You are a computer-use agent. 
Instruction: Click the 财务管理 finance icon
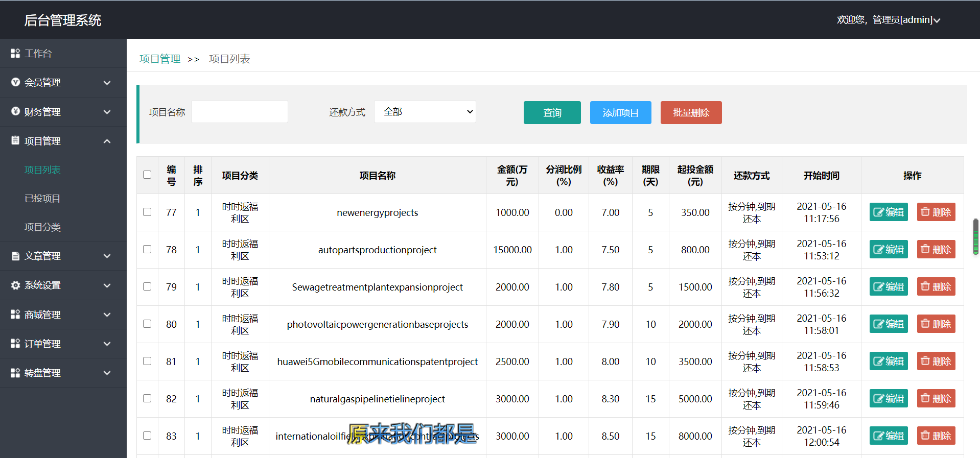tap(15, 111)
